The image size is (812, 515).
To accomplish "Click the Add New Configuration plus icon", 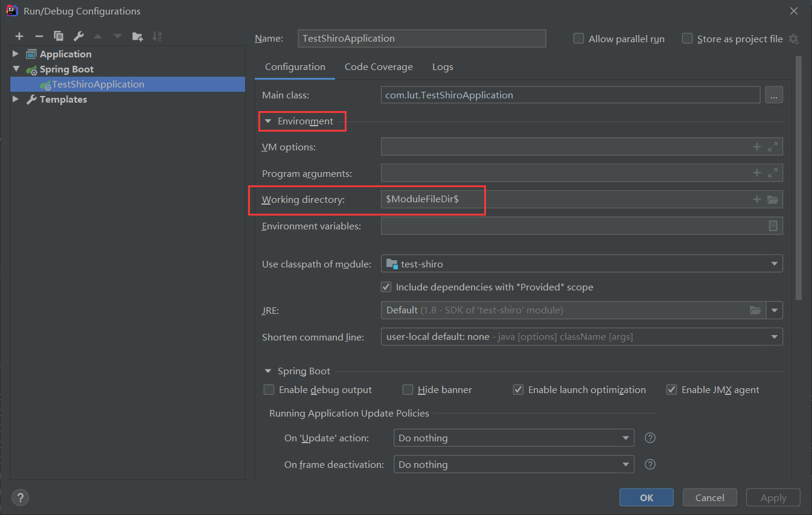I will coord(19,37).
